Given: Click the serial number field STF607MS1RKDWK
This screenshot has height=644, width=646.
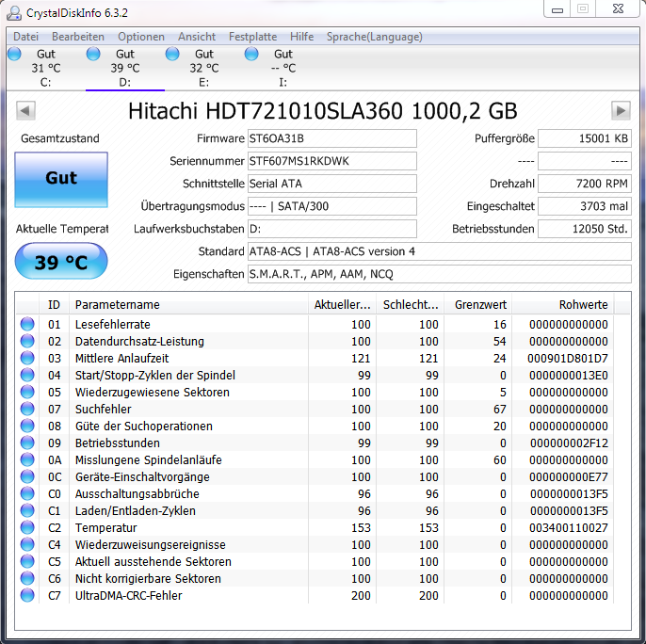Looking at the screenshot, I should click(332, 161).
